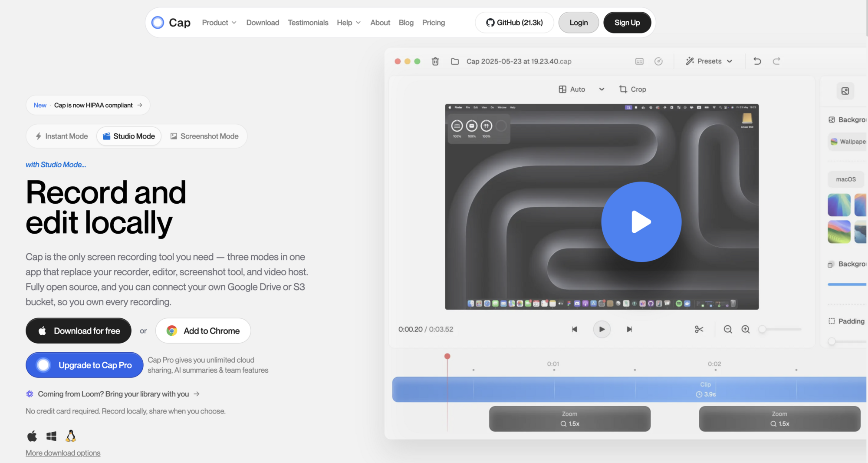Click the folder icon beside the file name
Viewport: 868px width, 463px height.
point(455,61)
